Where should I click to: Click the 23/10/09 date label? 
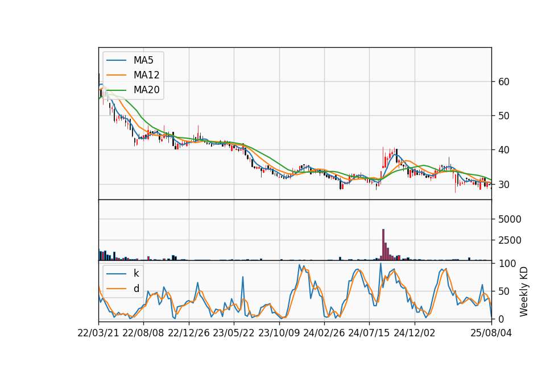tap(279, 333)
